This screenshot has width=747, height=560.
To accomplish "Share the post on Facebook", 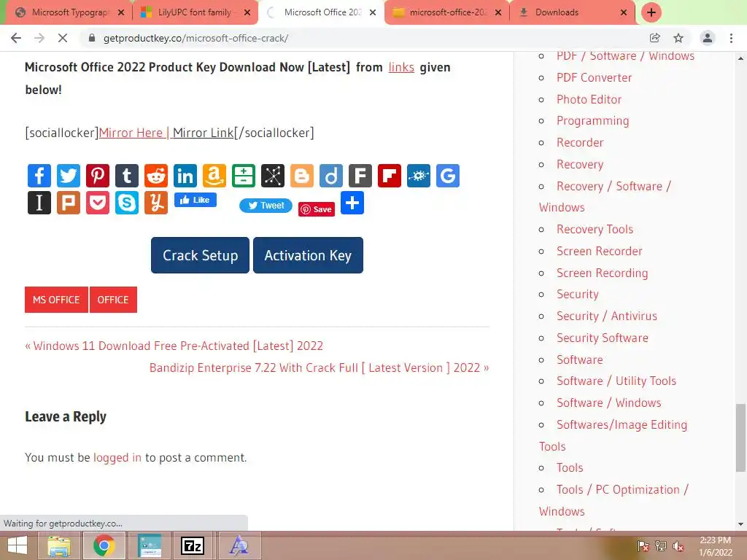I will 39,176.
